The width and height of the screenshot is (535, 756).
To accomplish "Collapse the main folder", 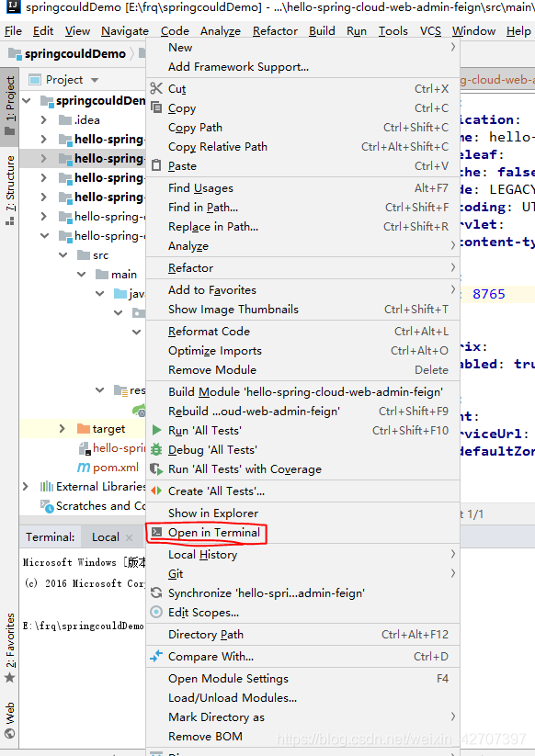I will click(x=82, y=274).
